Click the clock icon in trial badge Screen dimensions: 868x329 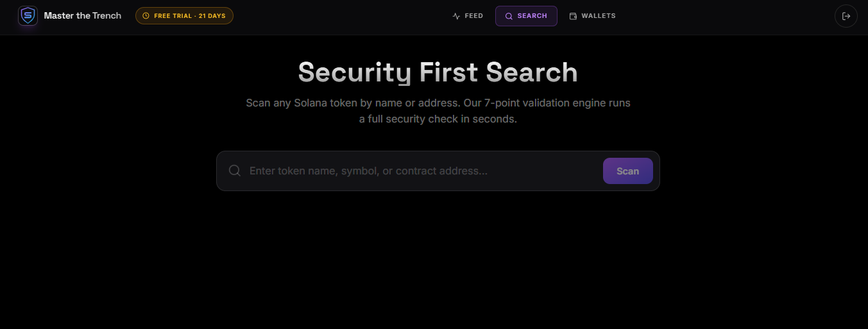pyautogui.click(x=146, y=16)
